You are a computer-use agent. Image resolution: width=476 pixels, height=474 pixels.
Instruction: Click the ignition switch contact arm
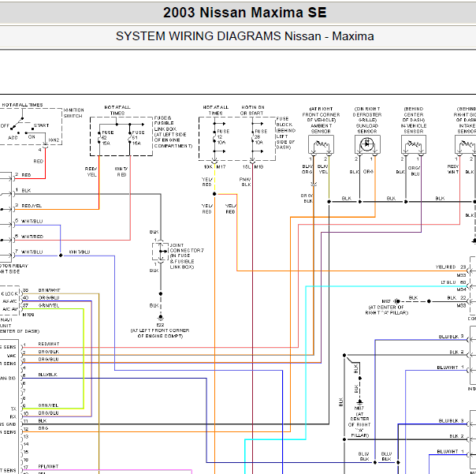pos(19,122)
